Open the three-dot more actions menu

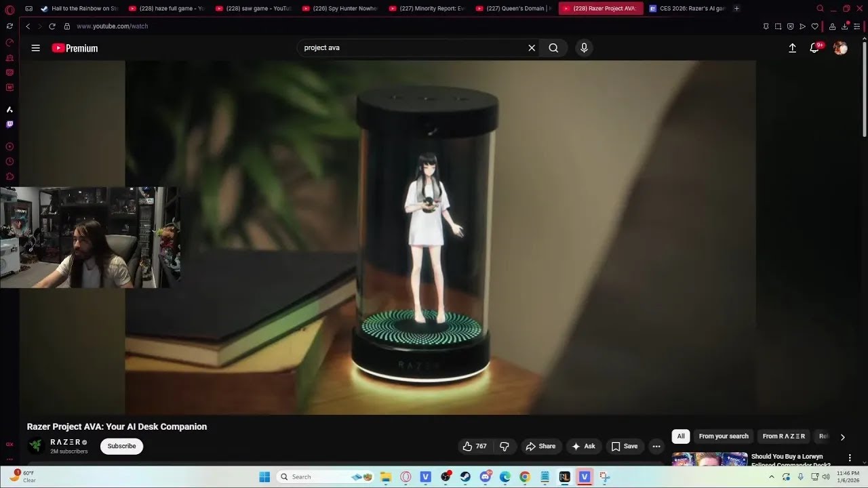point(656,446)
